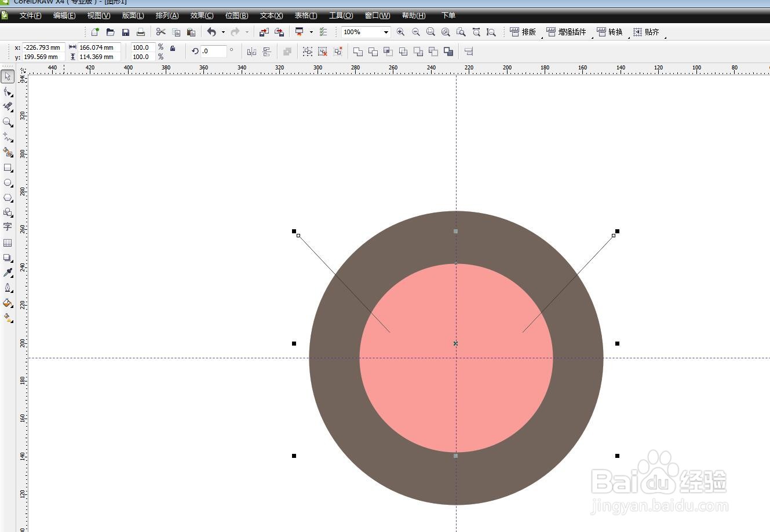Weld the selected objects
Image resolution: width=770 pixels, height=532 pixels.
coord(358,52)
